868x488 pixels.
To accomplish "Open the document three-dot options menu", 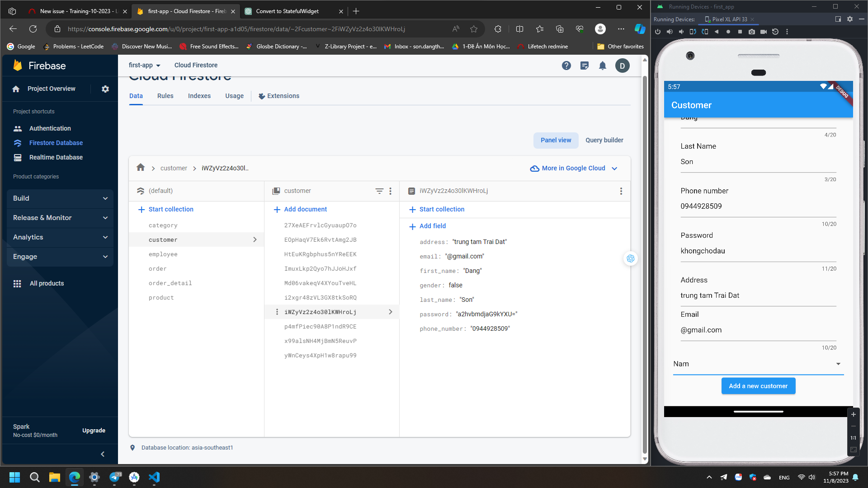I will [x=621, y=191].
